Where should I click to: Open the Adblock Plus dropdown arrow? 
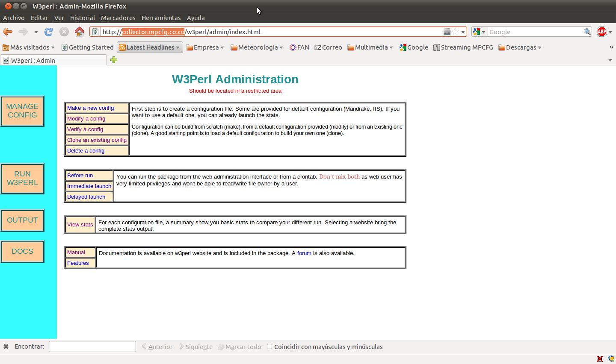(610, 32)
